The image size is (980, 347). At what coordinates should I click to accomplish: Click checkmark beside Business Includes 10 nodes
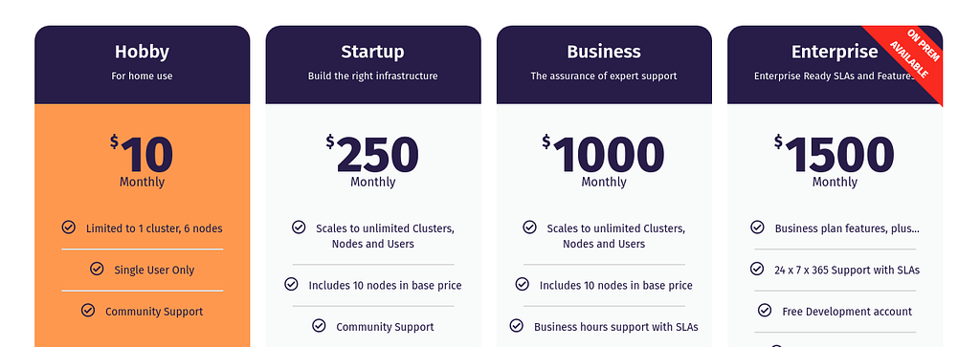pyautogui.click(x=522, y=284)
